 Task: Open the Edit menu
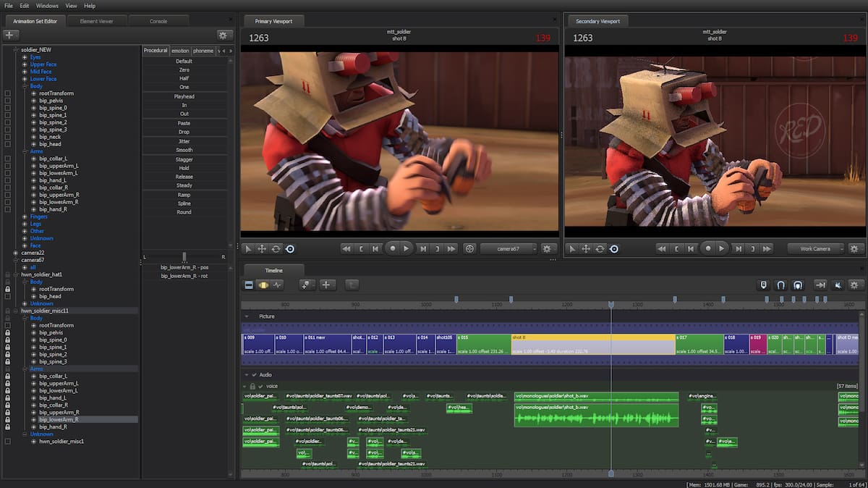coord(25,5)
